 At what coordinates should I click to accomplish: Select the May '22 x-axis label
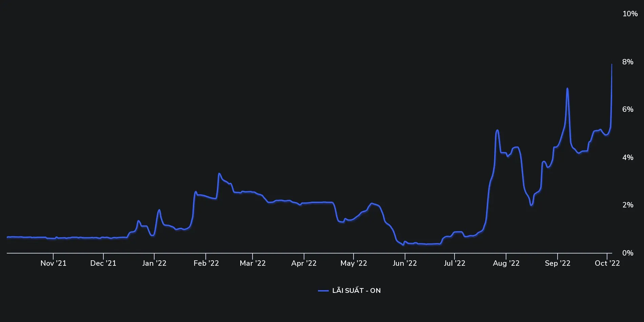tap(354, 263)
